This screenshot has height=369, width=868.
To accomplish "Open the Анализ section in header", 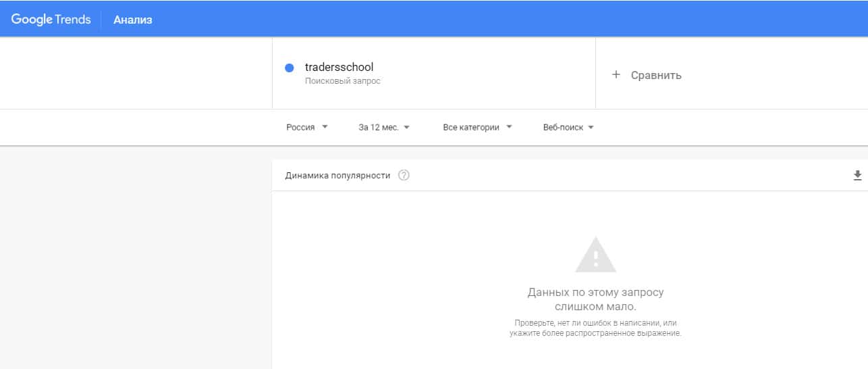I will tap(132, 20).
